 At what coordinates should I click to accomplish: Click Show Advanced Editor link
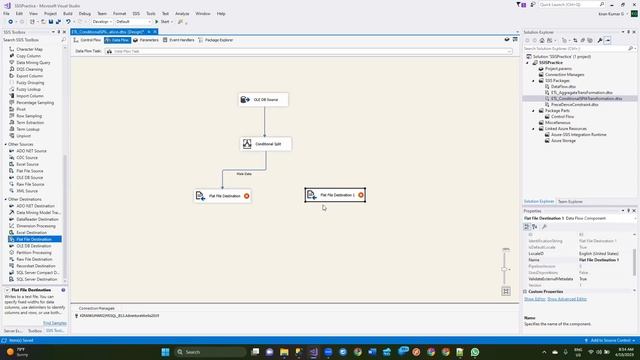(x=567, y=299)
